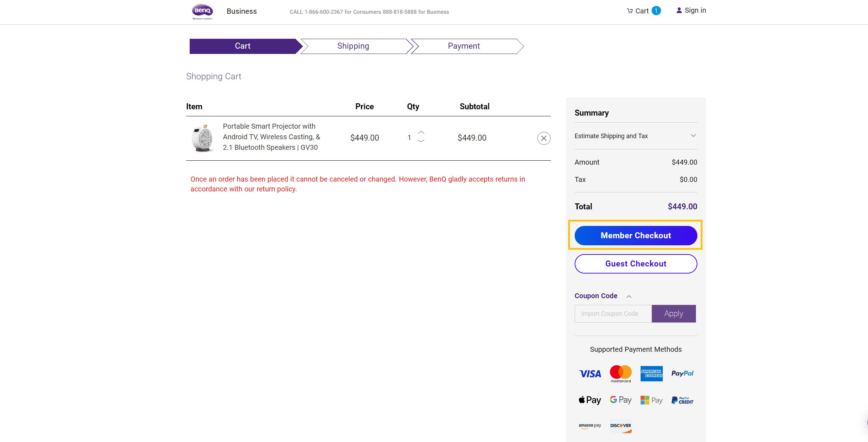Screen dimensions: 868x442
Task: Click the Shopping Cart heading
Action: coord(214,76)
